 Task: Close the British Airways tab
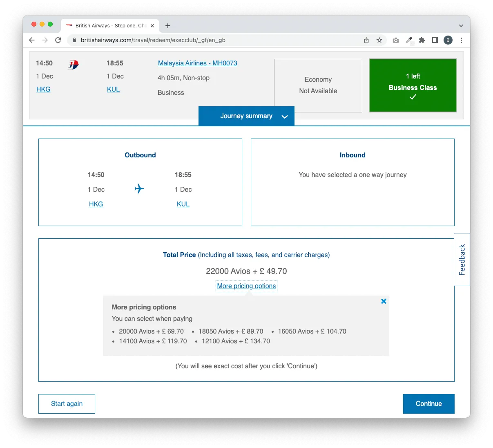coord(152,26)
